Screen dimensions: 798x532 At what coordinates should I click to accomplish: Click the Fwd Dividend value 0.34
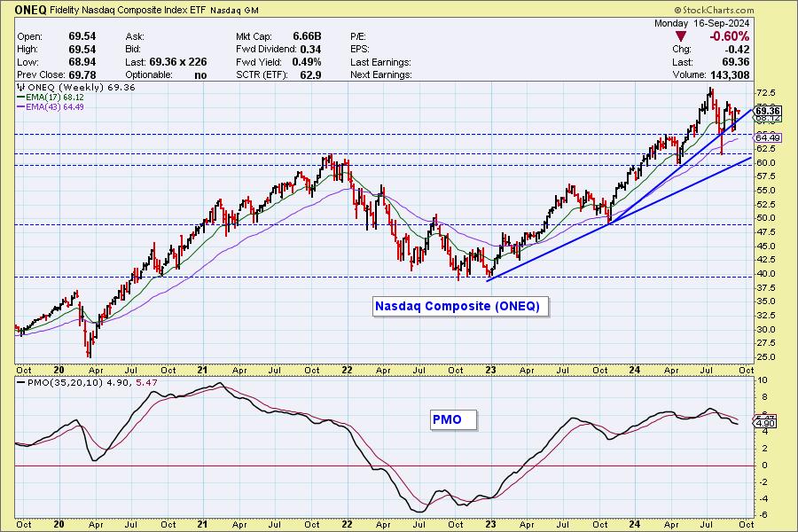310,50
